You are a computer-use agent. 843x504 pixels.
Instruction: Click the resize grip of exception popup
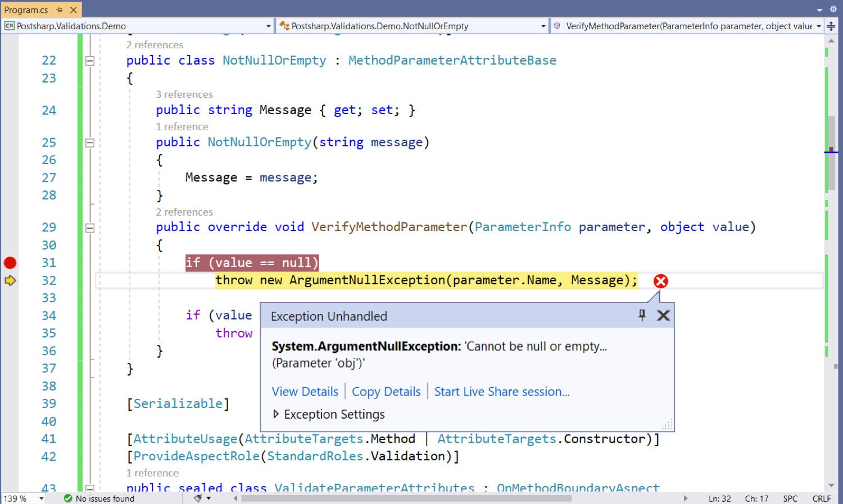(667, 424)
